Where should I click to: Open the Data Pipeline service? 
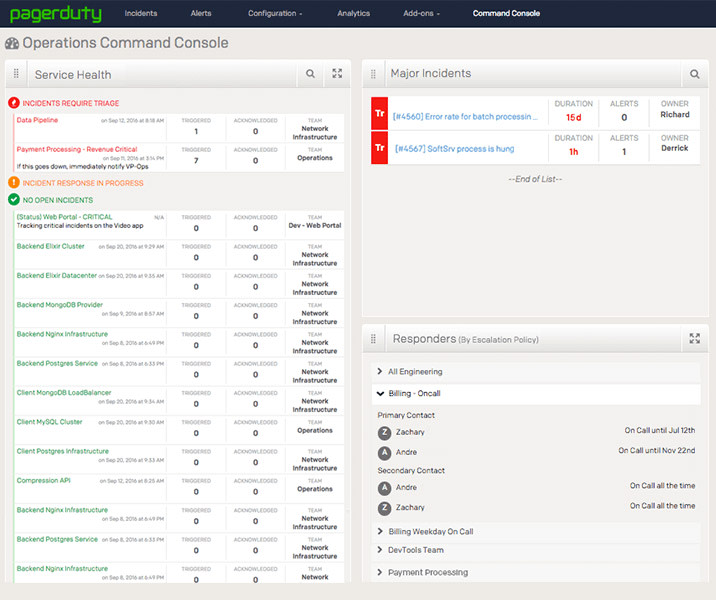coord(37,120)
